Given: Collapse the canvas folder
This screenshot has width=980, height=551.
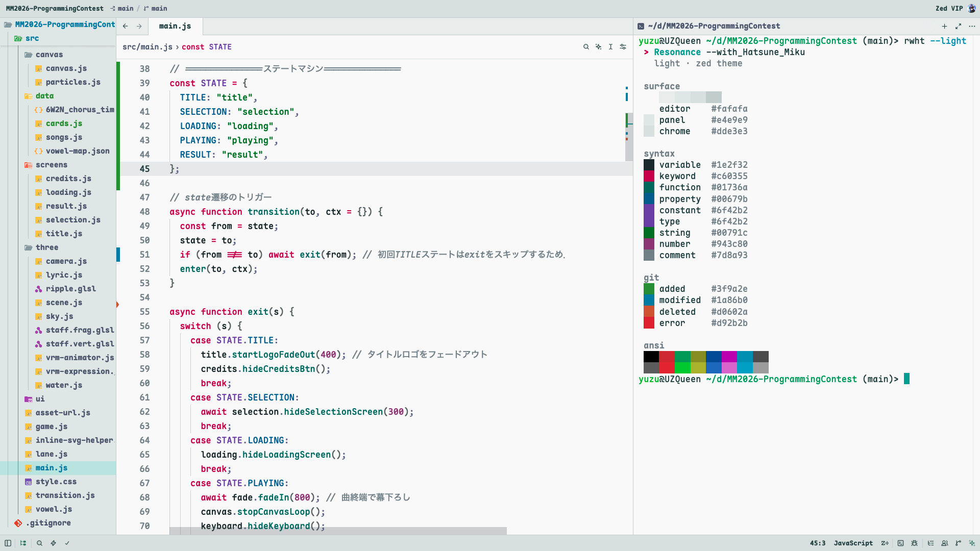Looking at the screenshot, I should (49, 55).
